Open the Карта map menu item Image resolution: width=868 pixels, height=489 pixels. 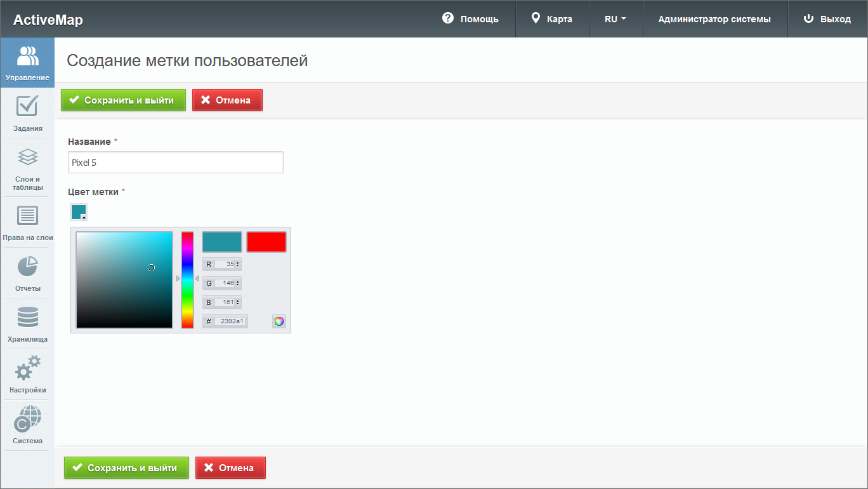click(x=552, y=19)
